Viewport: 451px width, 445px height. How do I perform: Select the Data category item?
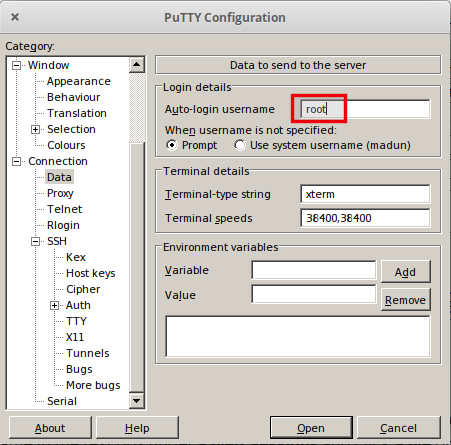point(59,177)
